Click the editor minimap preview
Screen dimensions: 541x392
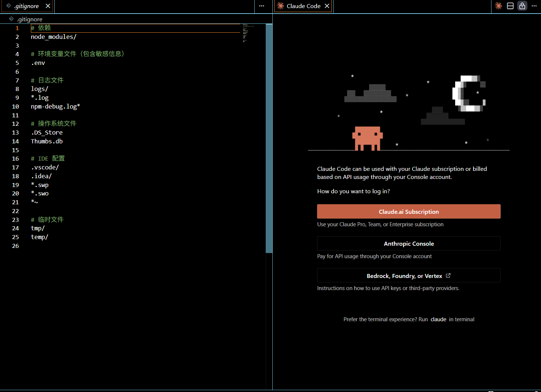248,33
